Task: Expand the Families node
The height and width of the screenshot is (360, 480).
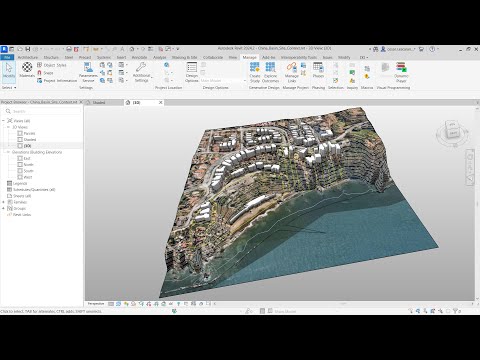Action: coord(3,202)
